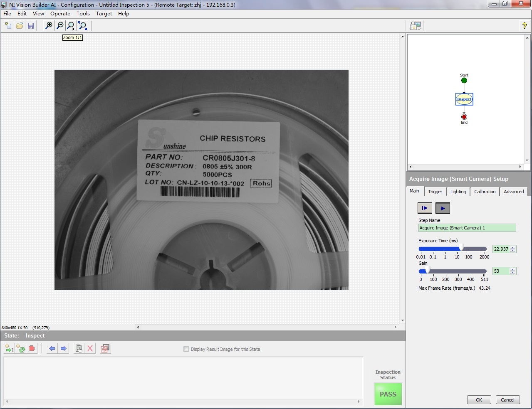532x409 pixels.
Task: Click the Run State Once icon
Action: point(9,349)
